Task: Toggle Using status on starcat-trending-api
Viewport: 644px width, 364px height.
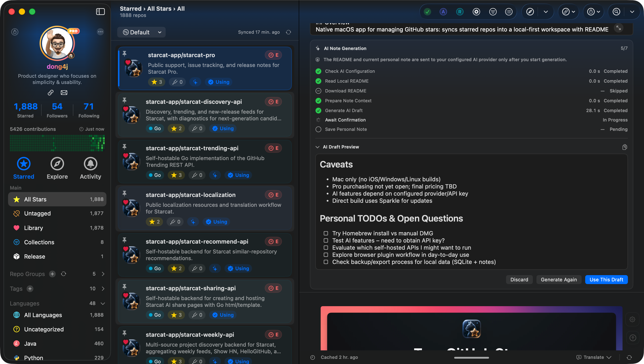Action: 238,175
